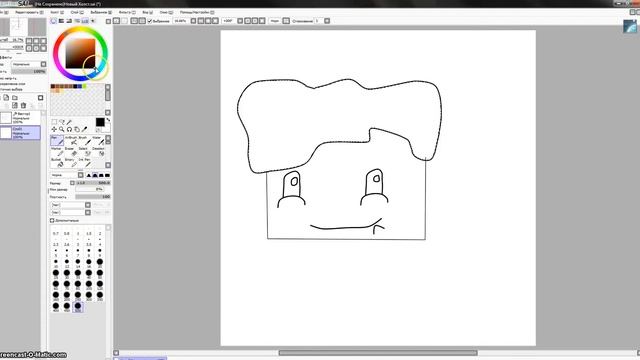The width and height of the screenshot is (640, 360).
Task: Open the Редактировать menu
Action: (x=29, y=12)
